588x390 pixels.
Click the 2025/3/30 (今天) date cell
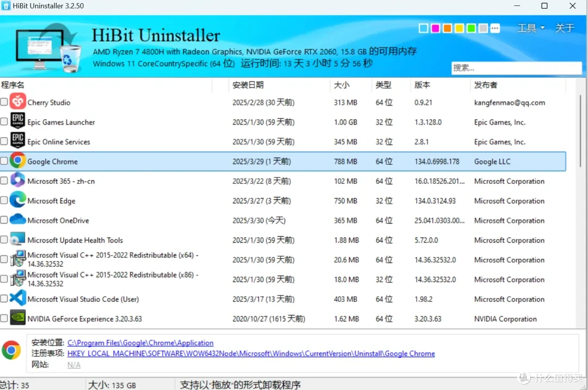tap(259, 221)
